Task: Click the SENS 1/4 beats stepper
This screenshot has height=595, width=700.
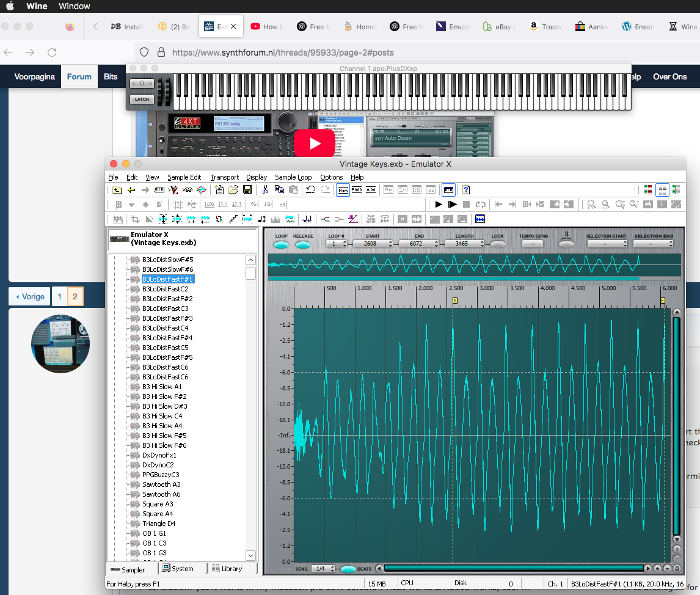Action: (332, 569)
